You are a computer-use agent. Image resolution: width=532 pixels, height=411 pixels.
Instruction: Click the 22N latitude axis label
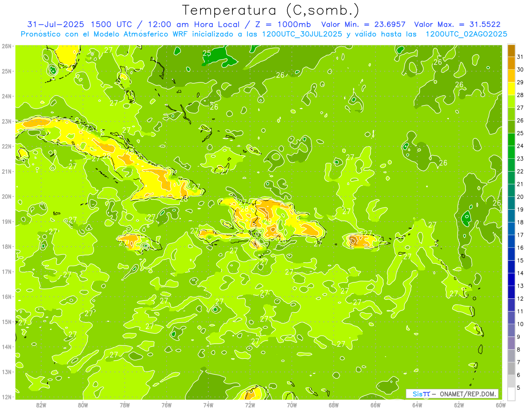click(6, 146)
